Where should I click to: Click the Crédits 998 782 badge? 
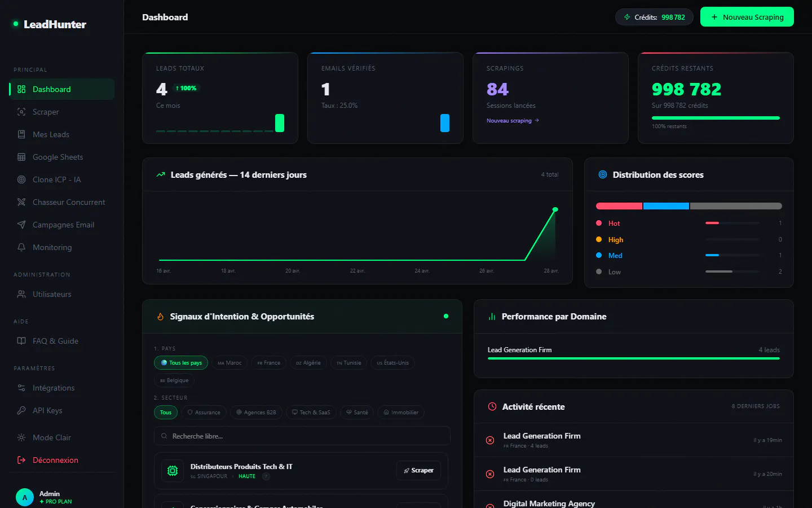[x=654, y=17]
